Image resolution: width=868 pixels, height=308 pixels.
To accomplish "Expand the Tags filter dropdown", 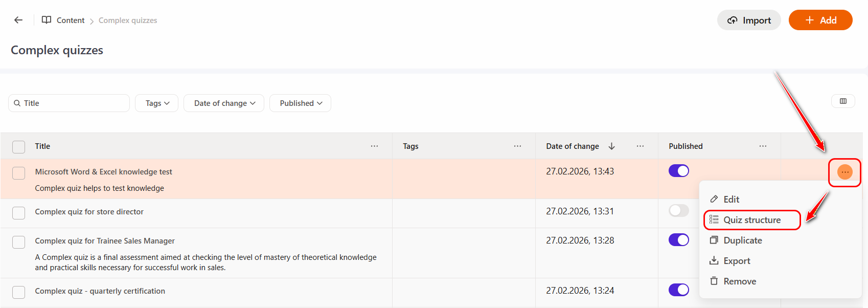I will [x=156, y=103].
